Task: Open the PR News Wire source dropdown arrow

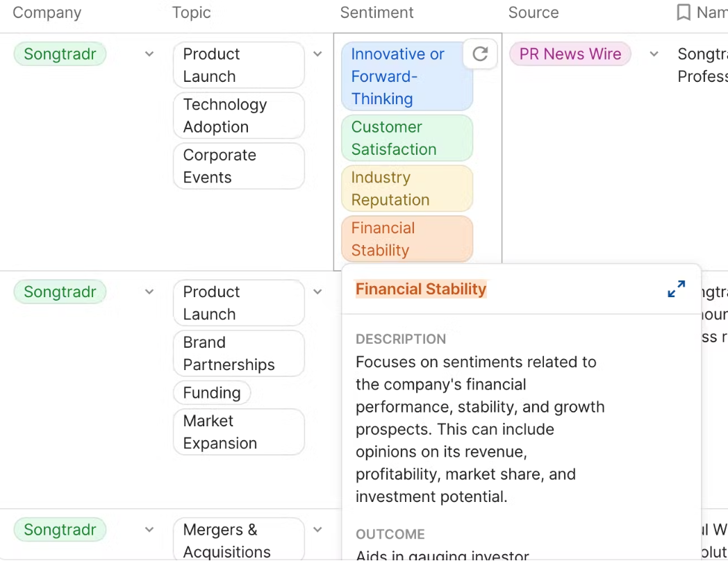Action: click(x=654, y=54)
